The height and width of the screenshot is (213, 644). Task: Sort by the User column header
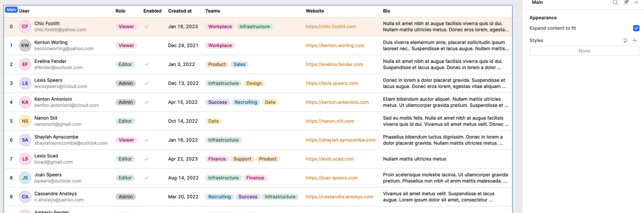tap(24, 11)
